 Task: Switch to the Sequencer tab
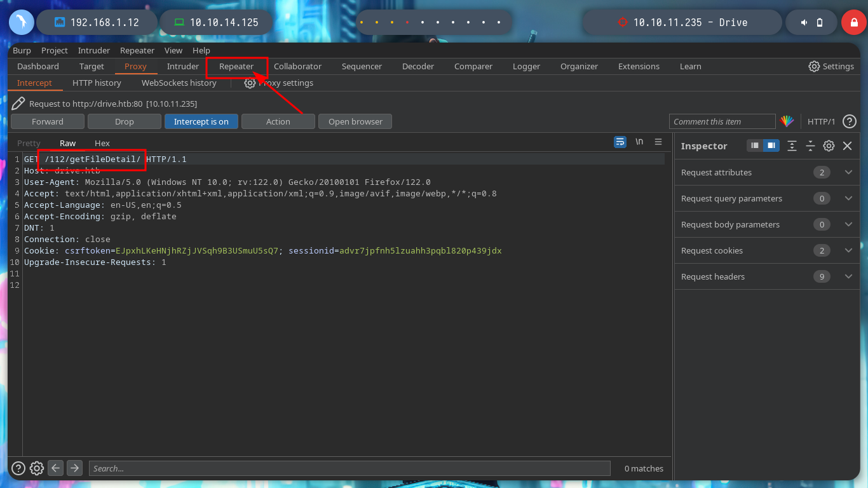[362, 66]
